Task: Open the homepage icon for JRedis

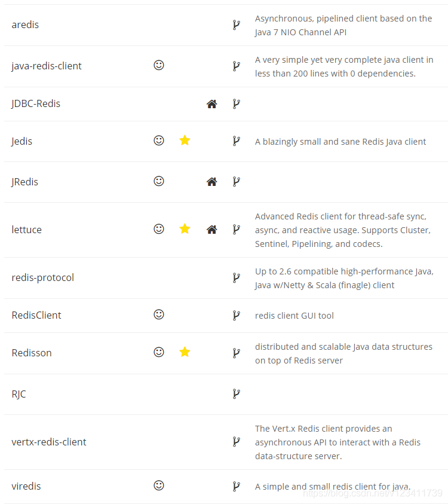Action: (x=211, y=182)
